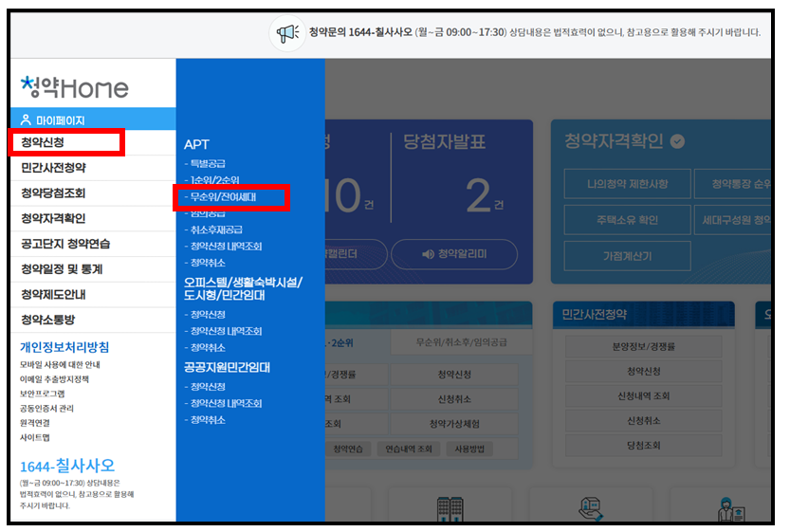Choose 청약취소 under APT
The width and height of the screenshot is (790, 532).
point(205,263)
